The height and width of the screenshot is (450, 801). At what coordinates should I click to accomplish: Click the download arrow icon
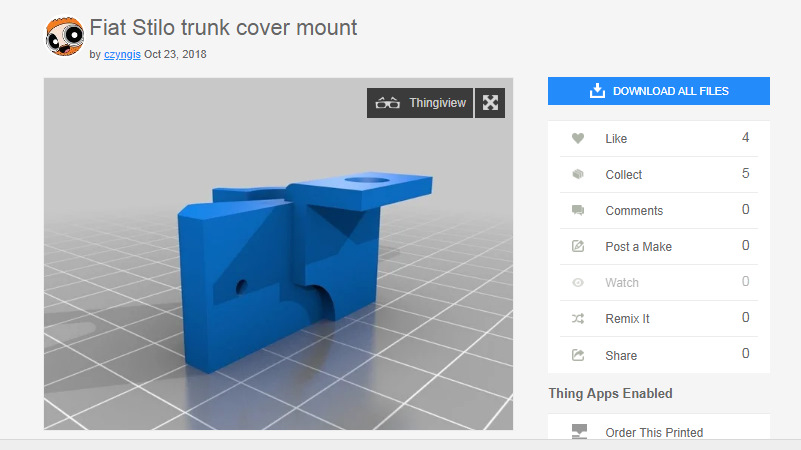point(597,91)
